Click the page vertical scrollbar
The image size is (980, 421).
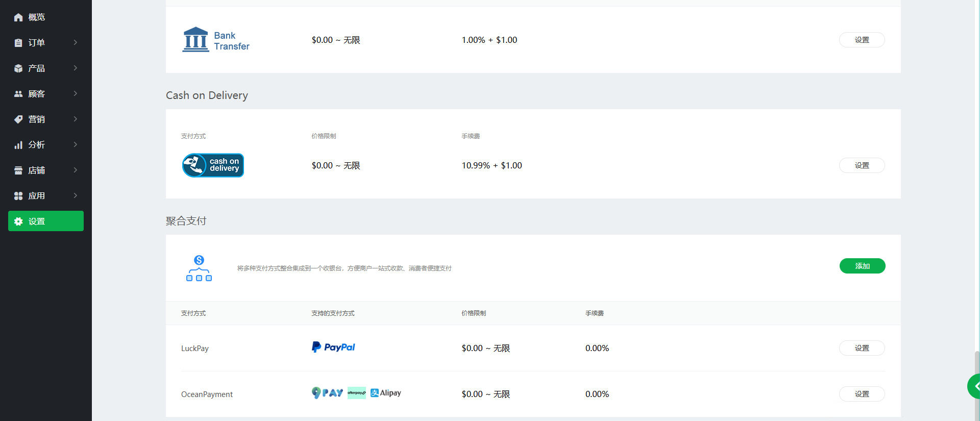(977, 383)
